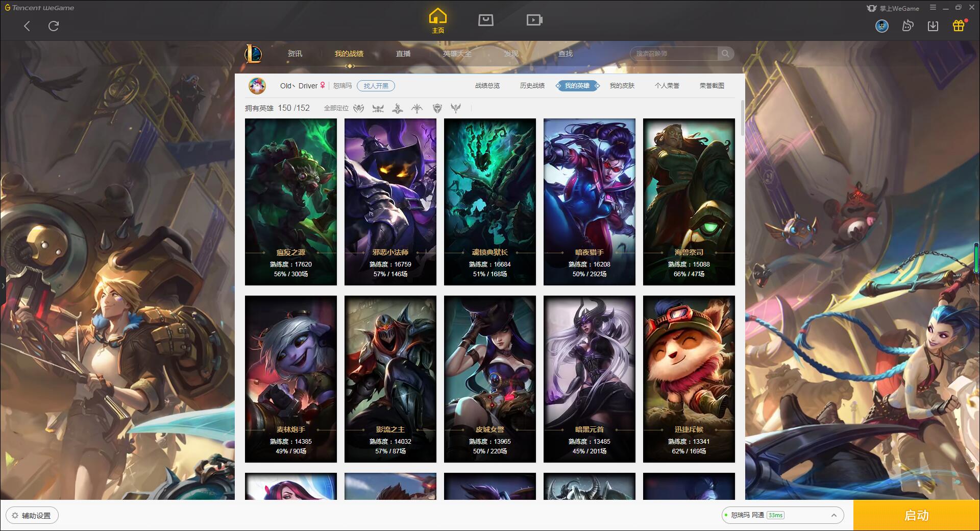Go back with the left arrow icon

(x=27, y=26)
